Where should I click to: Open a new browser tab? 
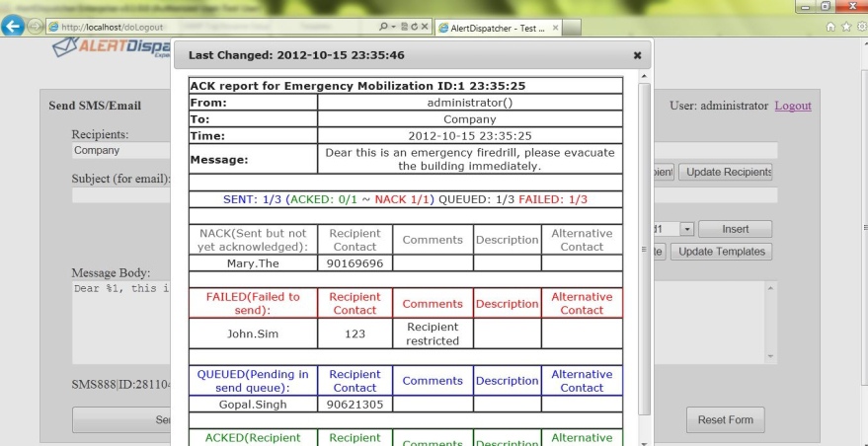572,28
